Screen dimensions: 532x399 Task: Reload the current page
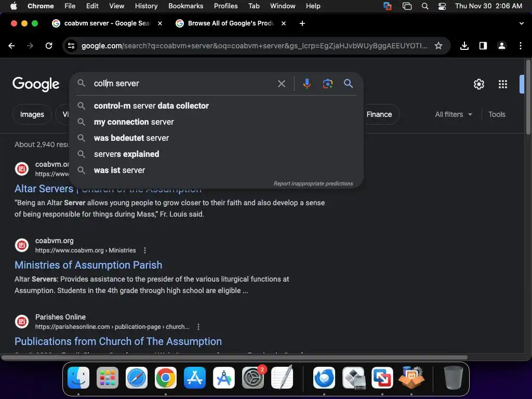tap(49, 46)
